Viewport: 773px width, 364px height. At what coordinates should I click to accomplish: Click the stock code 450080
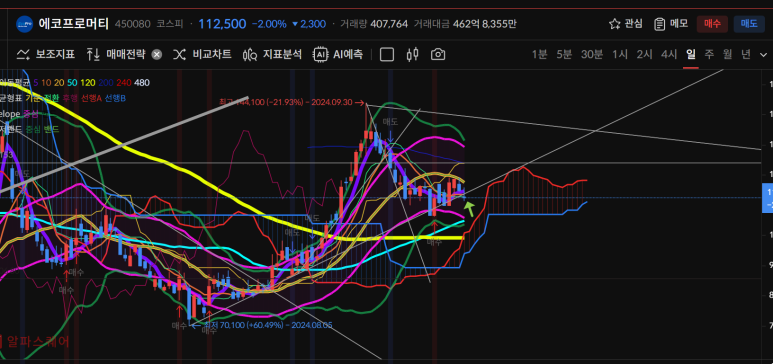[133, 24]
